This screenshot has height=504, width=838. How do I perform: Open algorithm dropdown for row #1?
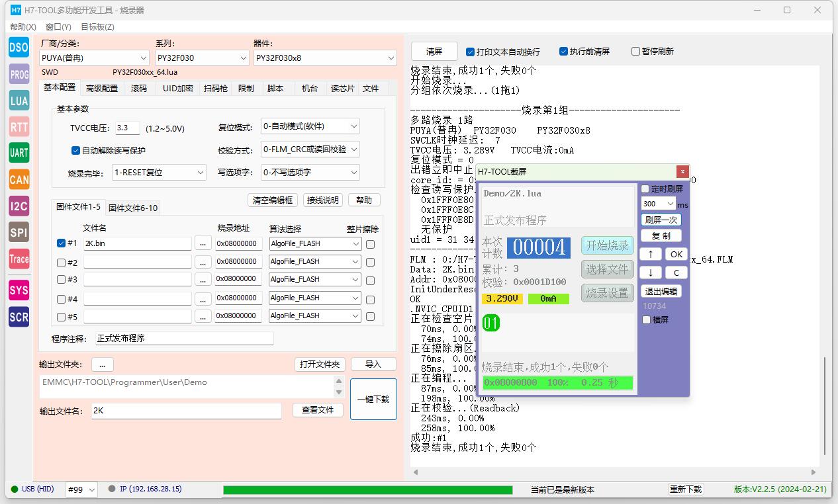314,243
